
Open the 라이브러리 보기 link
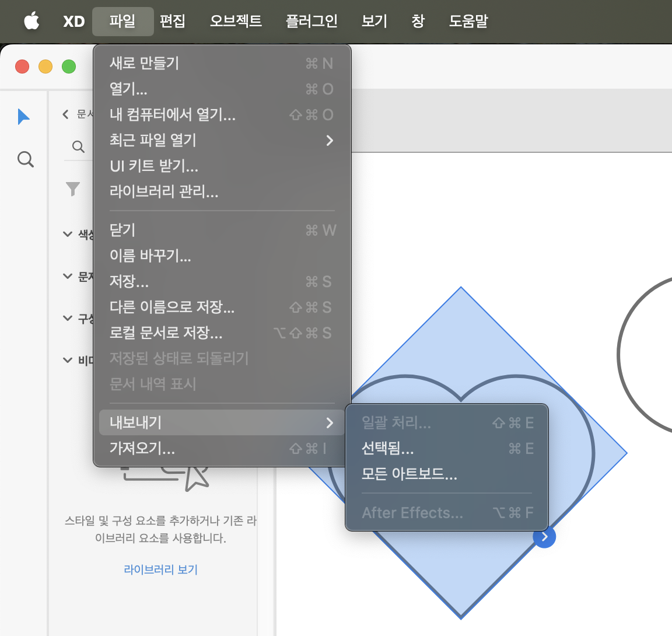pyautogui.click(x=161, y=569)
